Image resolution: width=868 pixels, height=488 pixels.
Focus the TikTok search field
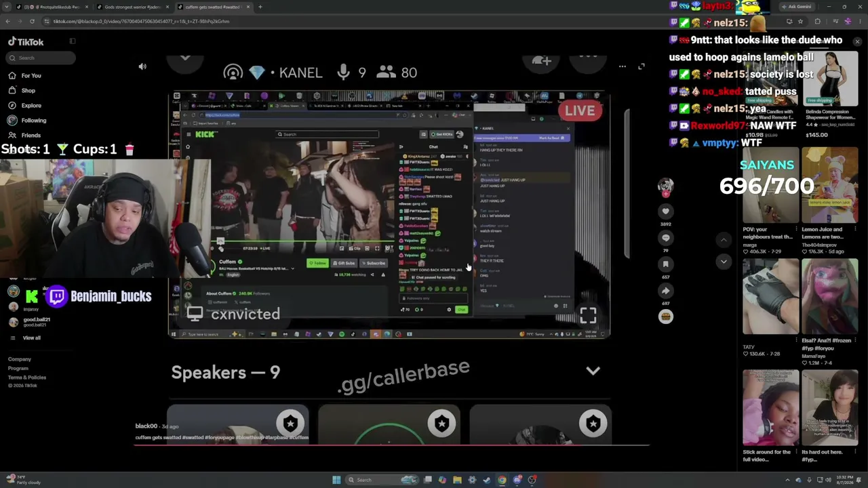click(41, 58)
